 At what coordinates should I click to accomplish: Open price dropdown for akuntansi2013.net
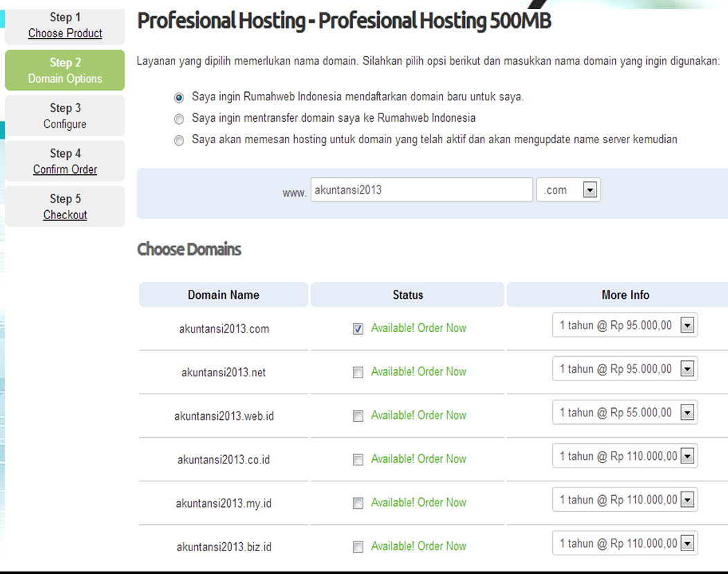click(625, 369)
